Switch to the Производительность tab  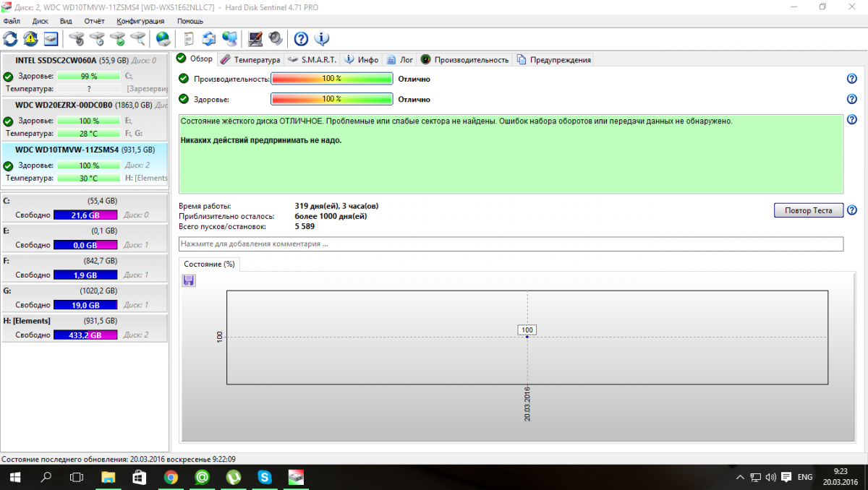click(x=465, y=59)
